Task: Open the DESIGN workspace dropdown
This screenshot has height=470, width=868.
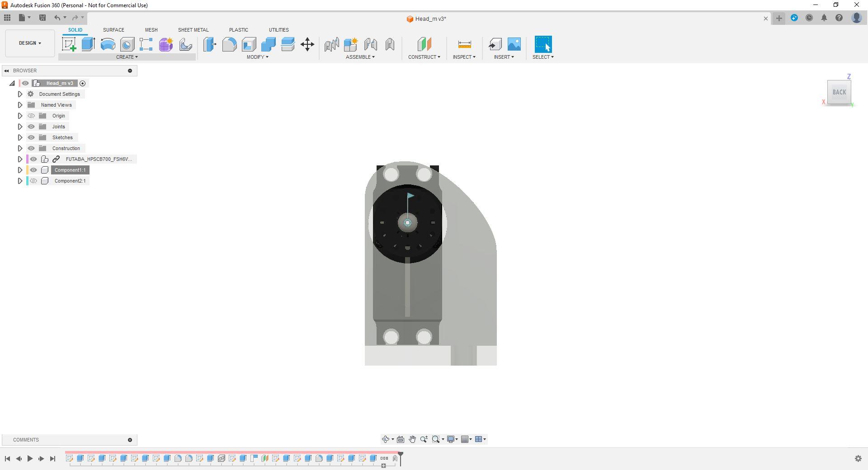Action: pyautogui.click(x=30, y=43)
